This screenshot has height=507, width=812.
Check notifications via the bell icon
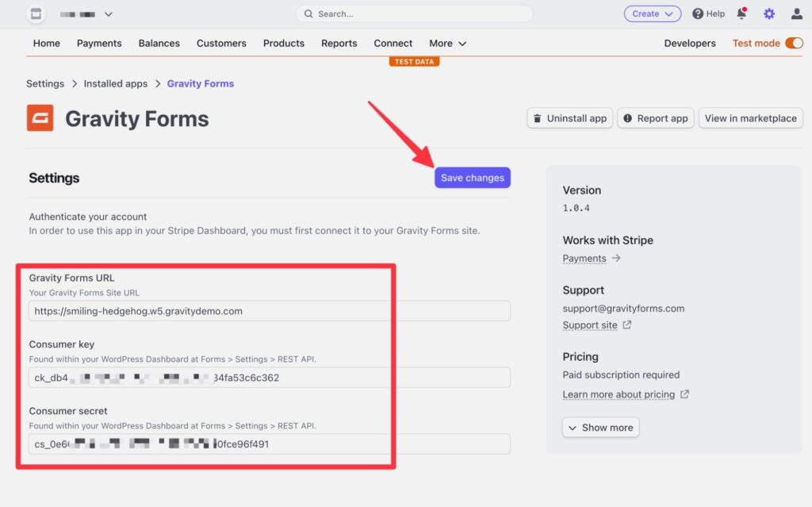tap(741, 13)
